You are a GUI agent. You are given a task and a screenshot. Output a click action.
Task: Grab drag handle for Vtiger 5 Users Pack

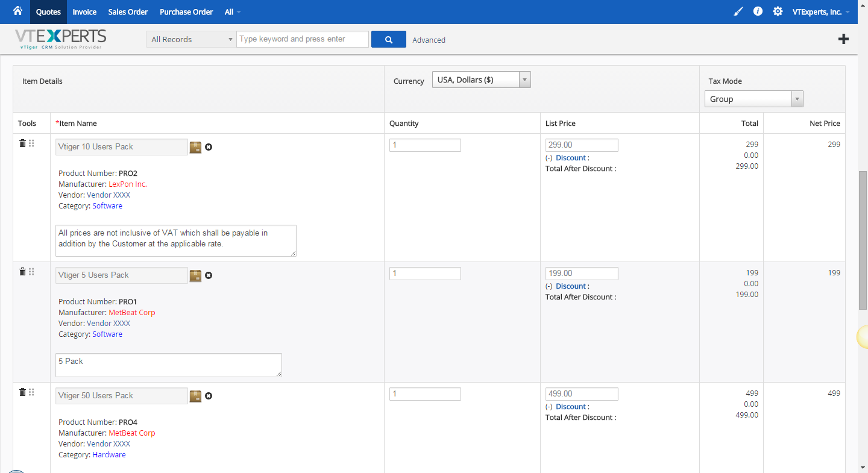[x=31, y=272]
